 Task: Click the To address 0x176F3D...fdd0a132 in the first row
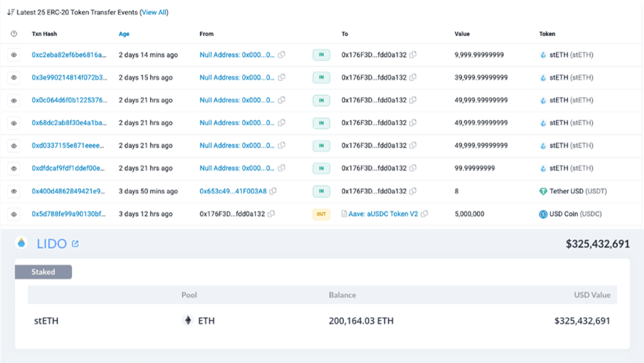(x=374, y=55)
